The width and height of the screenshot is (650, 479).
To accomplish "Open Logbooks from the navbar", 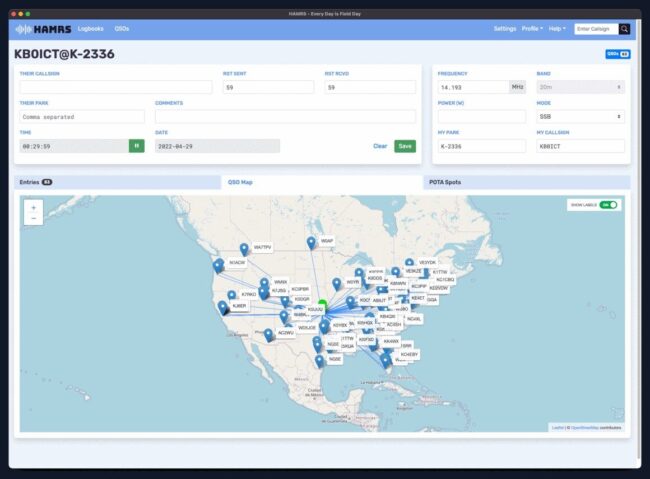I will click(x=91, y=29).
